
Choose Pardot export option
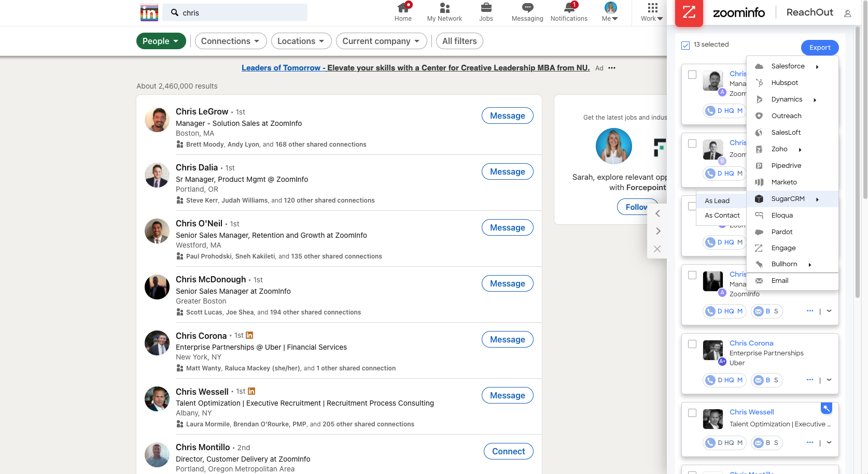tap(792, 232)
